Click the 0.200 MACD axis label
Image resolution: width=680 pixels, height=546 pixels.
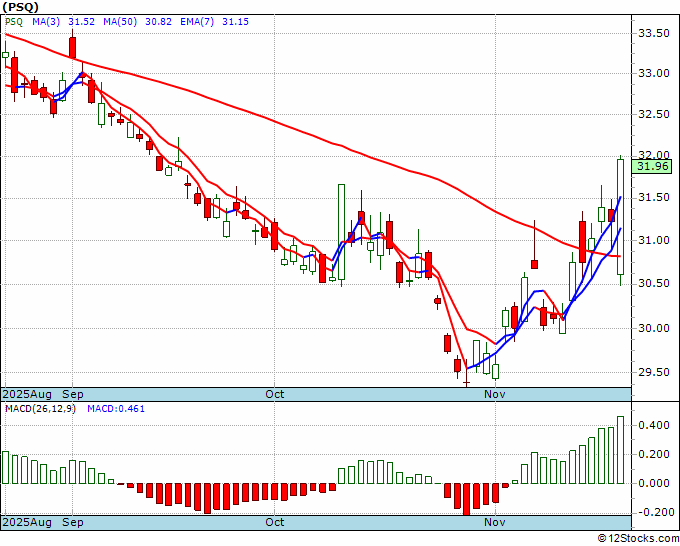click(654, 454)
